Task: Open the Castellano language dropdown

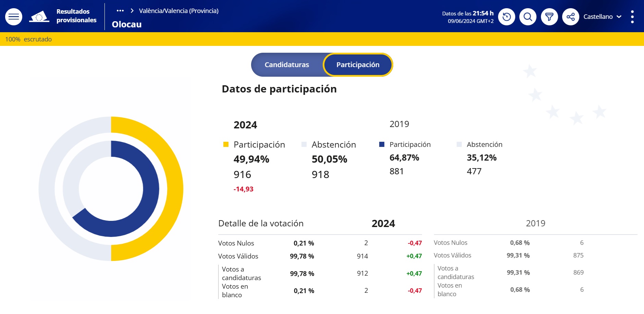Action: [602, 17]
